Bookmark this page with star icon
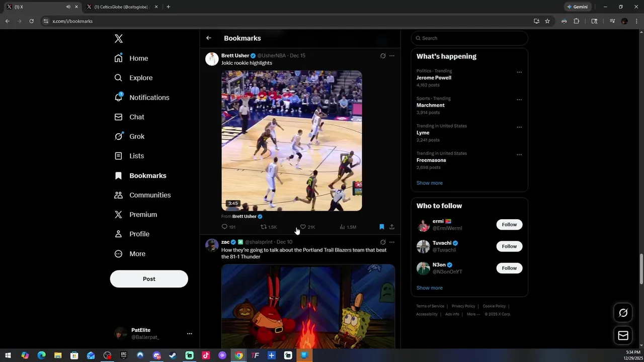The height and width of the screenshot is (362, 644). click(547, 21)
